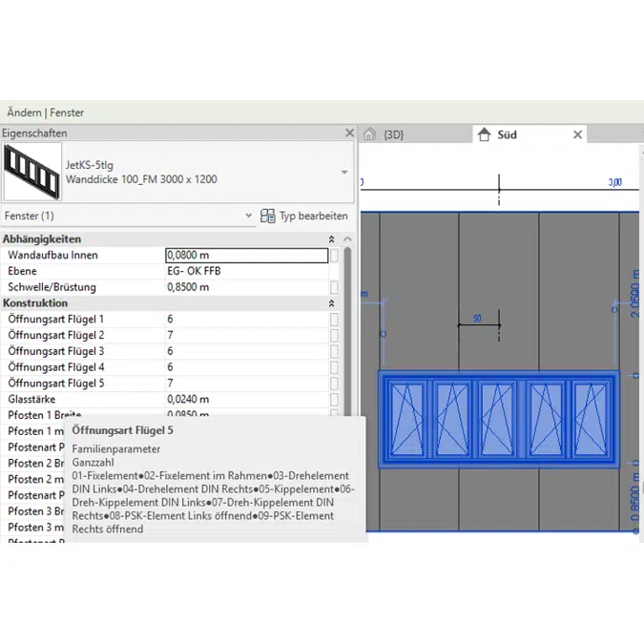
Task: Select the third window sash in elevation
Action: pos(497,420)
